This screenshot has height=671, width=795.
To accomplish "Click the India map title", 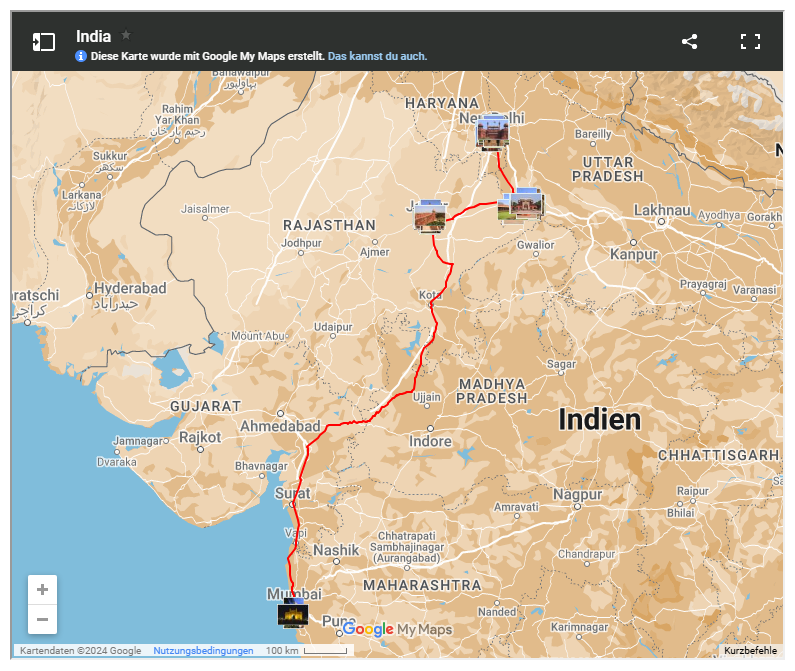I will point(93,36).
